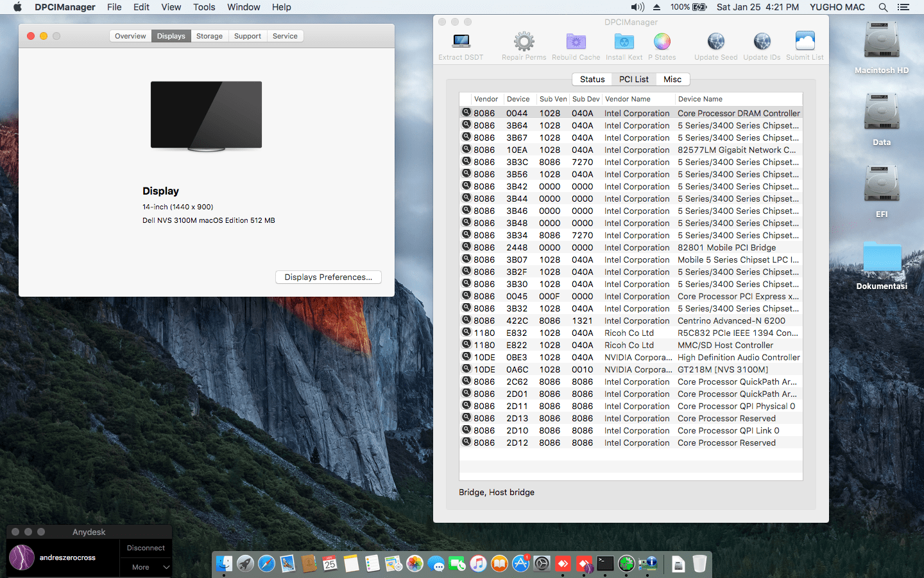Open the Tools menu
The height and width of the screenshot is (578, 924).
tap(204, 7)
